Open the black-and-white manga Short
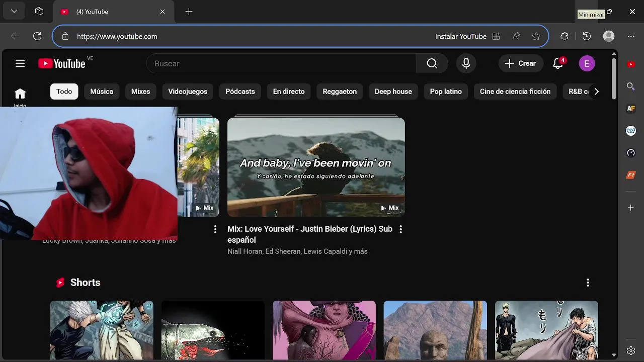 [x=546, y=330]
